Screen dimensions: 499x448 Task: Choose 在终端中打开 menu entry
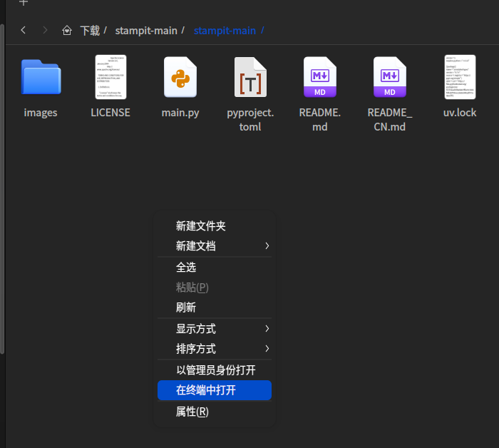click(x=215, y=390)
